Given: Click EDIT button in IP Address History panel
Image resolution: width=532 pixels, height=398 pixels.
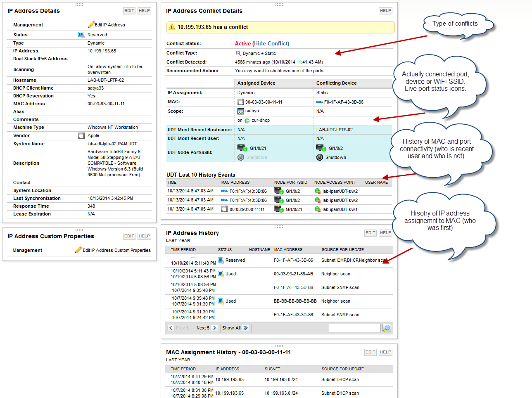Looking at the screenshot, I should (370, 233).
